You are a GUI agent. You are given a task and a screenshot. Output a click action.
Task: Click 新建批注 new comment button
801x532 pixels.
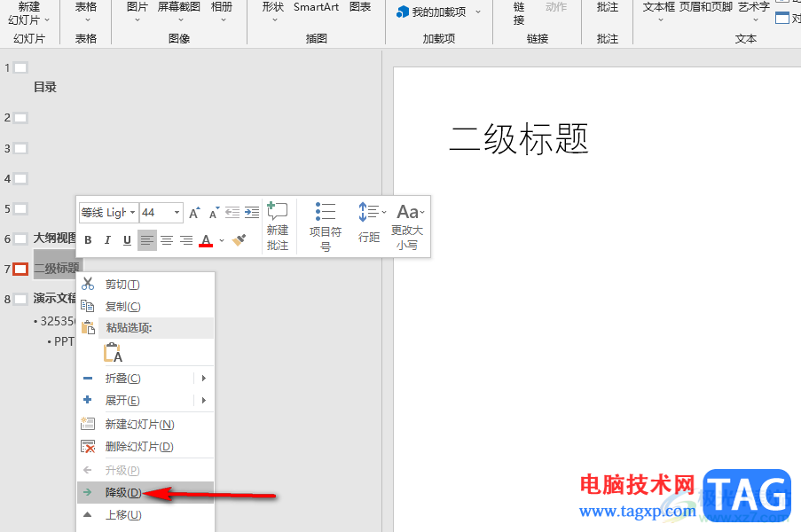coord(278,226)
